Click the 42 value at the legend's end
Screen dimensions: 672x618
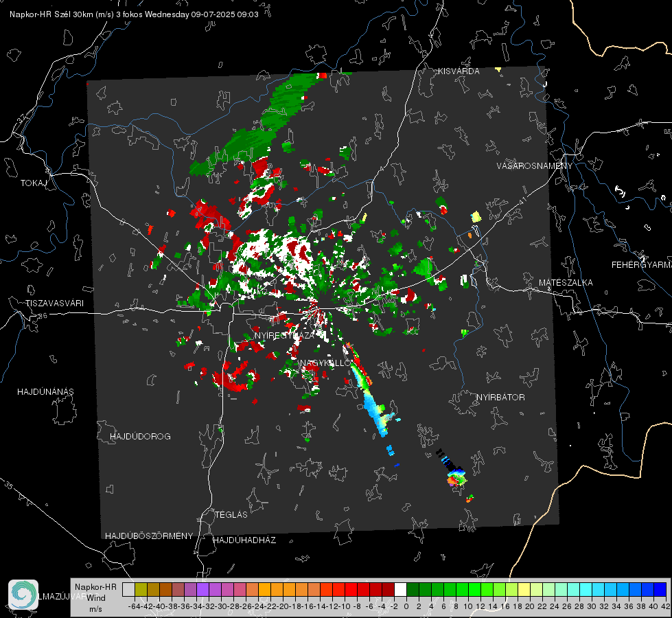coord(666,606)
